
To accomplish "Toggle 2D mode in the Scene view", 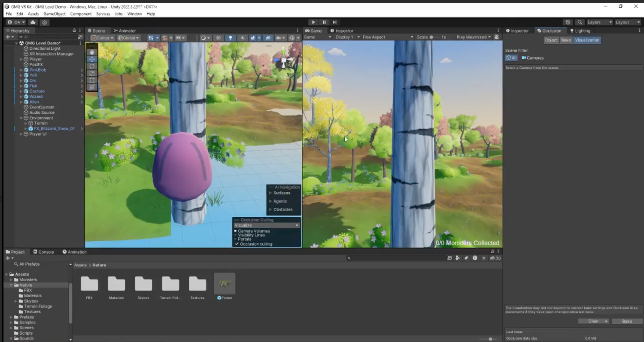I will click(219, 38).
